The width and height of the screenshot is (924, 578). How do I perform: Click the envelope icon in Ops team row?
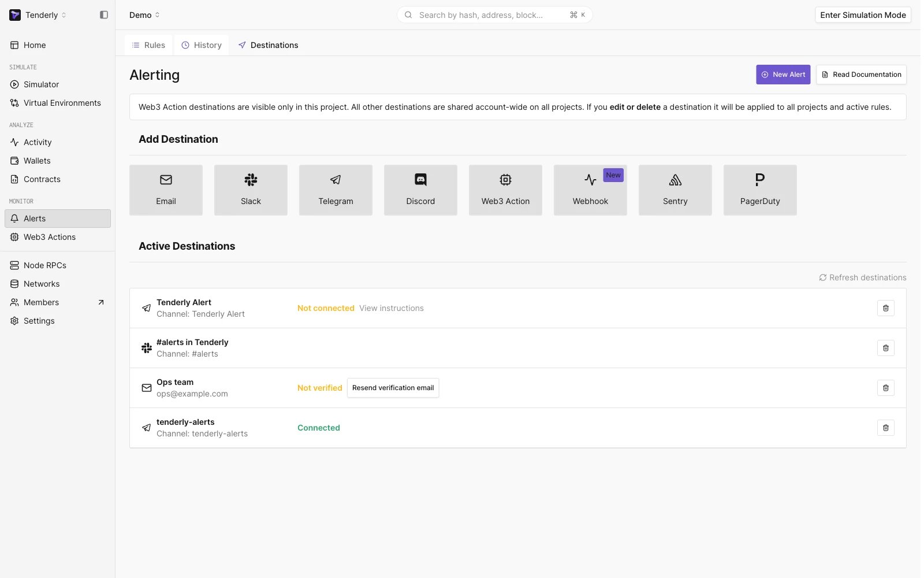point(147,388)
